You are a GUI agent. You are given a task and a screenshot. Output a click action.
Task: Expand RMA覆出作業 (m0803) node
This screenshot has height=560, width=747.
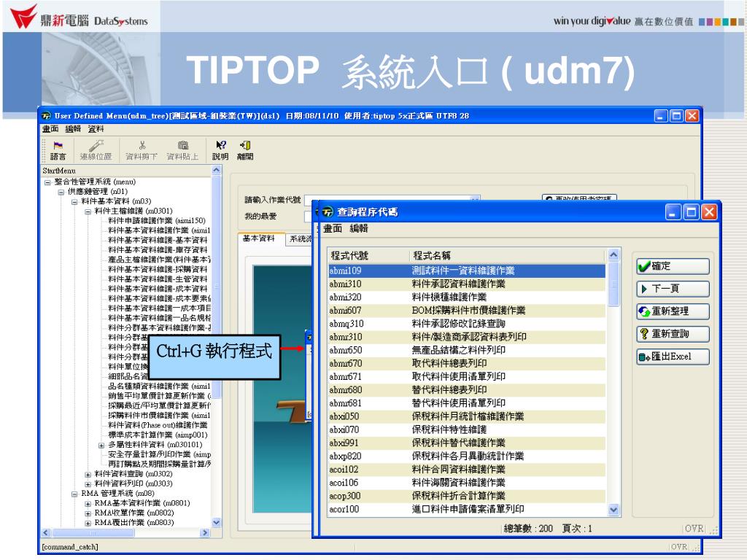[88, 524]
